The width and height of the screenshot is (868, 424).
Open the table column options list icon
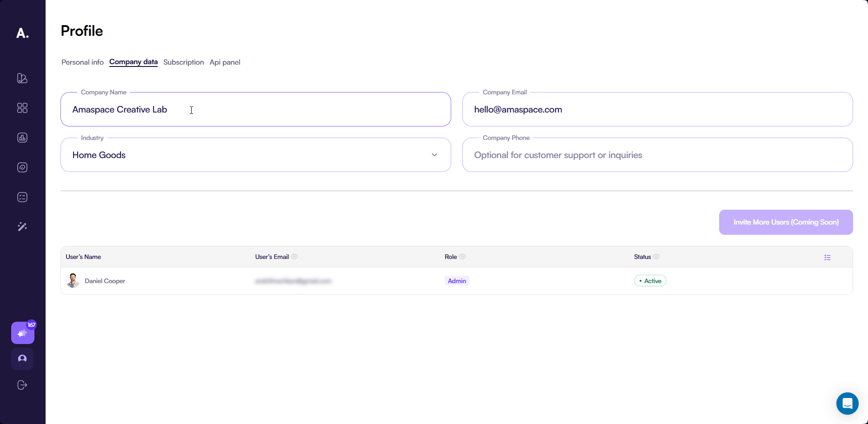[827, 257]
